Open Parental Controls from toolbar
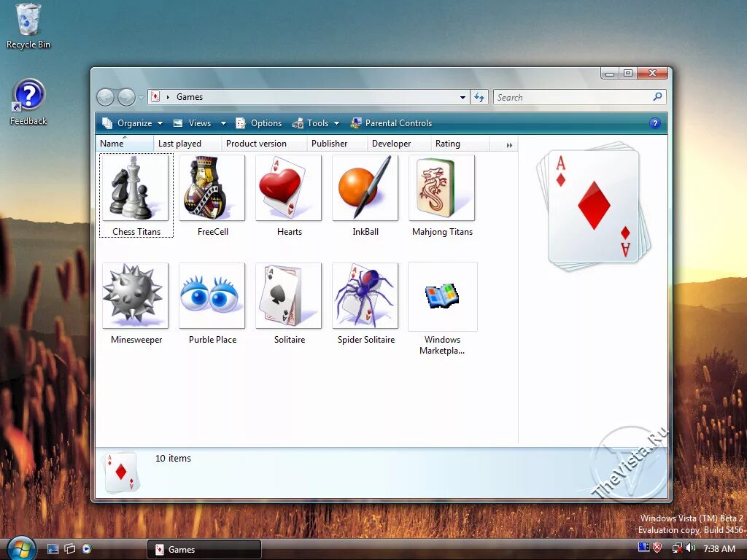 click(x=391, y=123)
